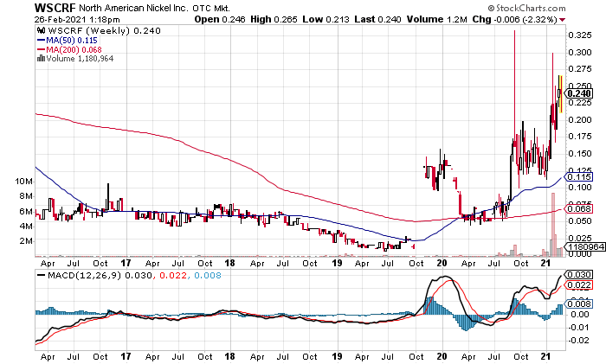
Task: Click the -0.02 MACD axis label
Action: [579, 341]
